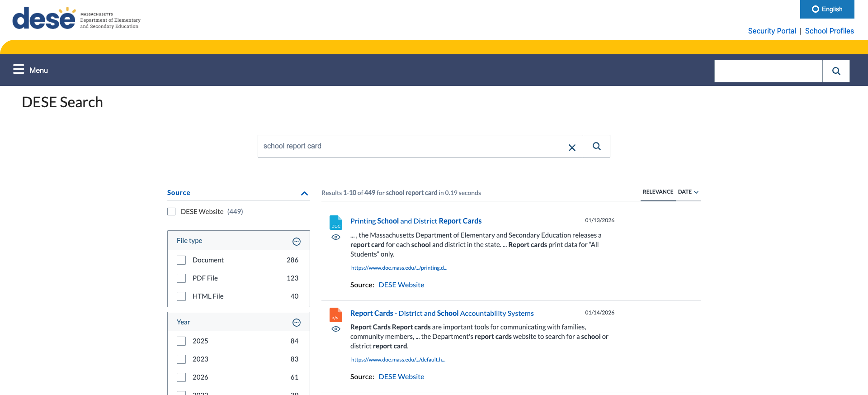
Task: Check the Document file type box
Action: click(181, 260)
